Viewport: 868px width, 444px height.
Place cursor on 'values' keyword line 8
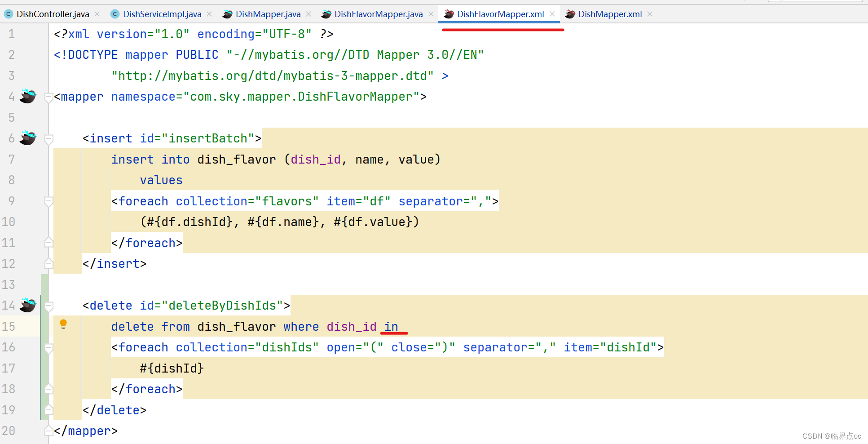(x=161, y=180)
